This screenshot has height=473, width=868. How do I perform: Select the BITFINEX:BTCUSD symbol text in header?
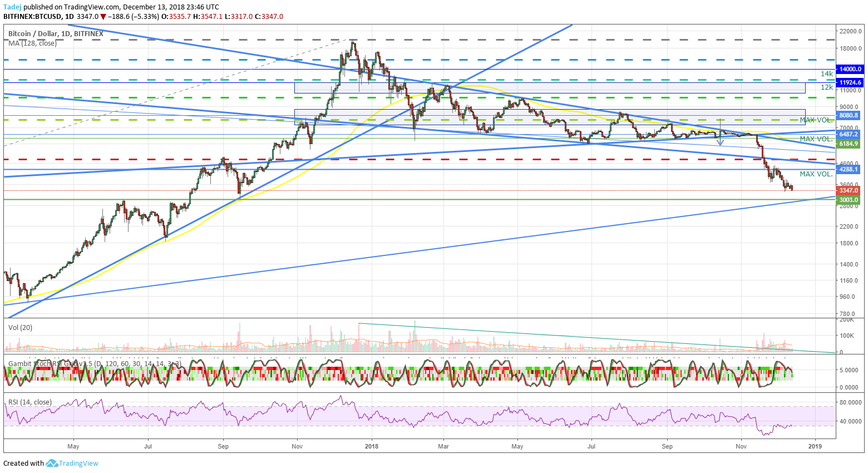[33, 17]
